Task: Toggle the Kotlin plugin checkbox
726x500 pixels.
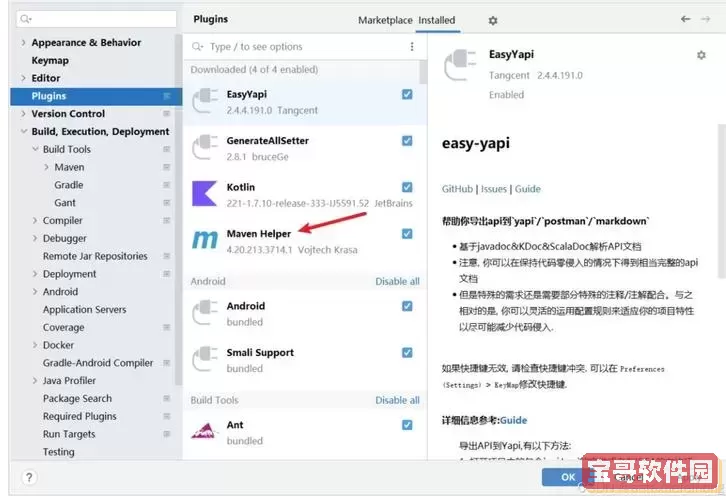Action: pos(407,187)
